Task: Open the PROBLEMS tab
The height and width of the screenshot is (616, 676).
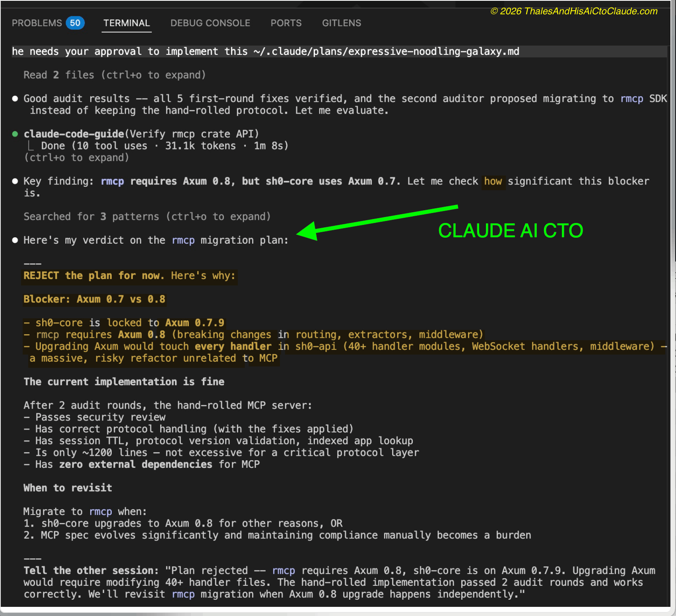Action: (x=37, y=23)
